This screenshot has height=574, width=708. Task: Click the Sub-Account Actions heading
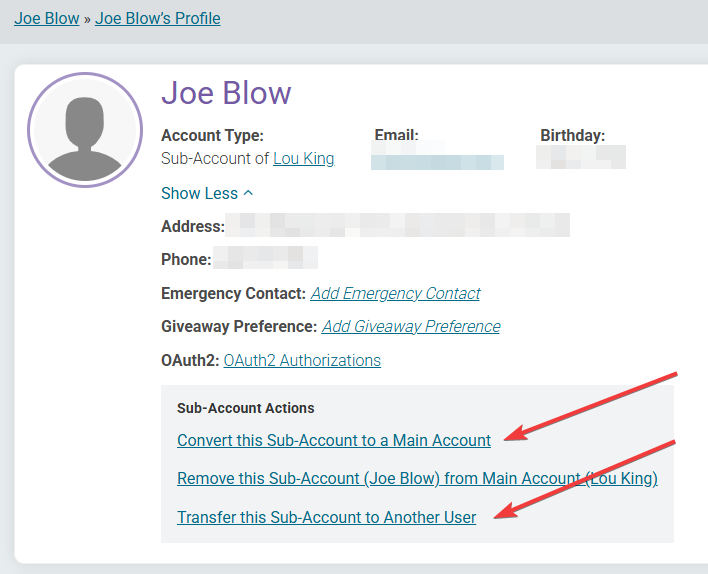point(245,408)
